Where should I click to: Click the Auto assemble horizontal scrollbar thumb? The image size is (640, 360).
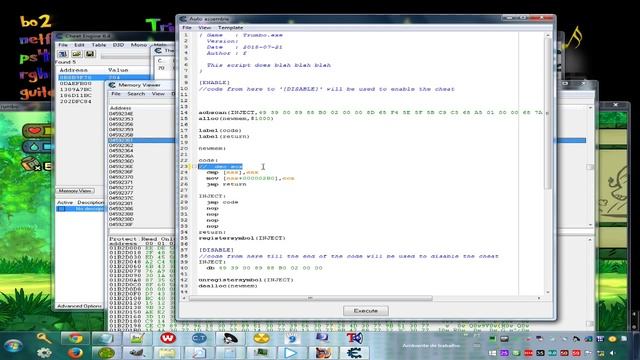point(310,298)
